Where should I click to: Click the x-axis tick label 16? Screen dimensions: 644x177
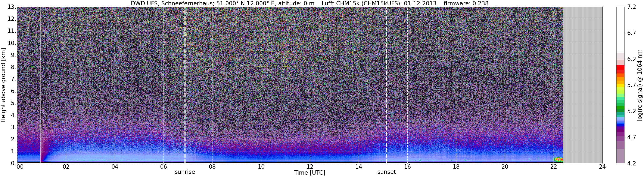(x=407, y=167)
